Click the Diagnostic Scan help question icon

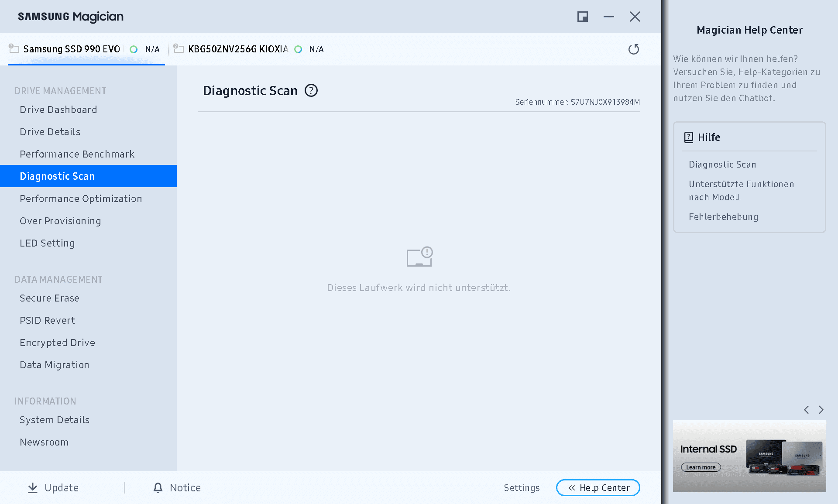[x=311, y=90]
